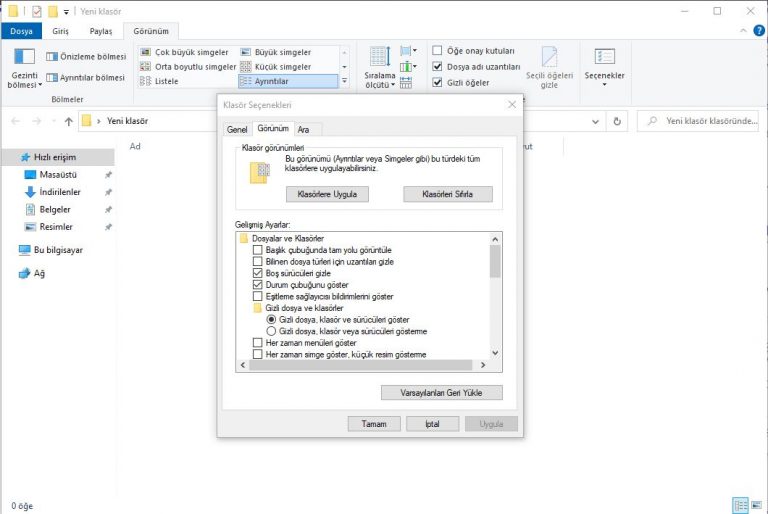Open Sütun ekle add columns dropdown

[x=408, y=67]
